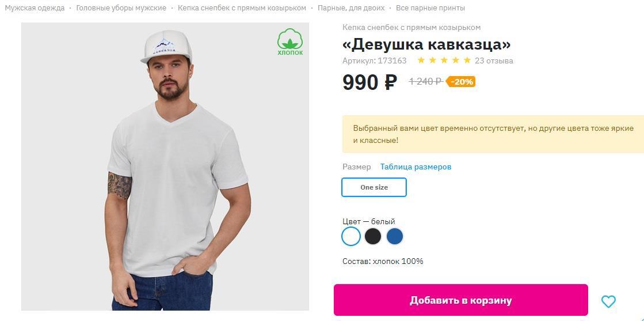Add item to wishlist with heart icon
The width and height of the screenshot is (644, 321).
[608, 301]
